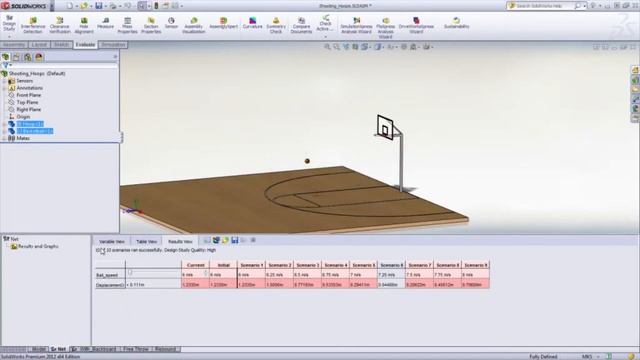Open Mass Properties
The width and height of the screenshot is (640, 360).
127,25
